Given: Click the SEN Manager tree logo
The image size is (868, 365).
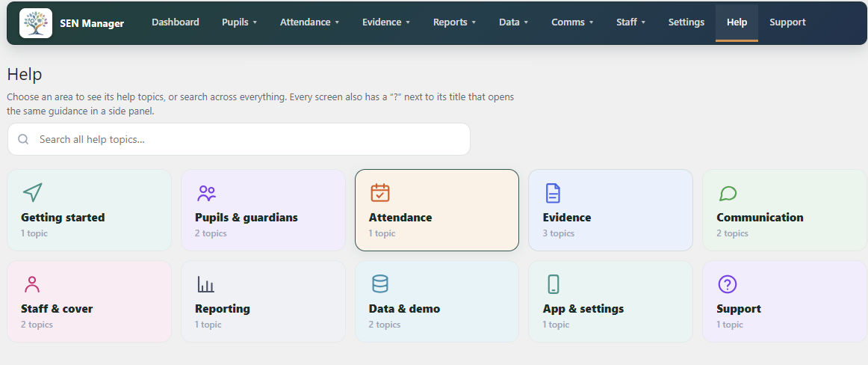Looking at the screenshot, I should [36, 23].
